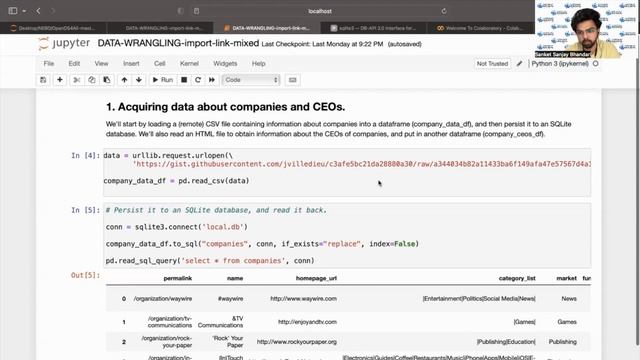The image size is (640, 360).
Task: Click the homepage_url column header
Action: 316,278
